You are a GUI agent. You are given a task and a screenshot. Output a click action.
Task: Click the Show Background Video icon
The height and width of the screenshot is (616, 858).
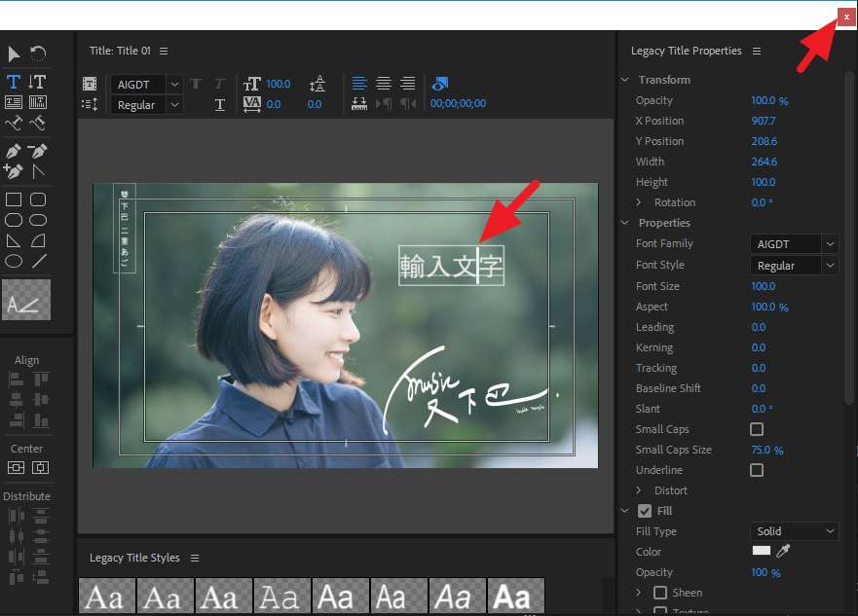[440, 84]
